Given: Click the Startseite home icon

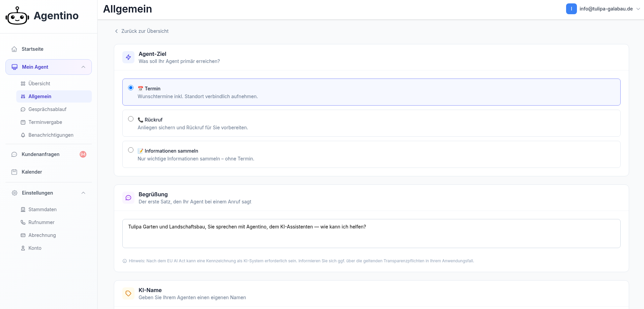Looking at the screenshot, I should 14,49.
